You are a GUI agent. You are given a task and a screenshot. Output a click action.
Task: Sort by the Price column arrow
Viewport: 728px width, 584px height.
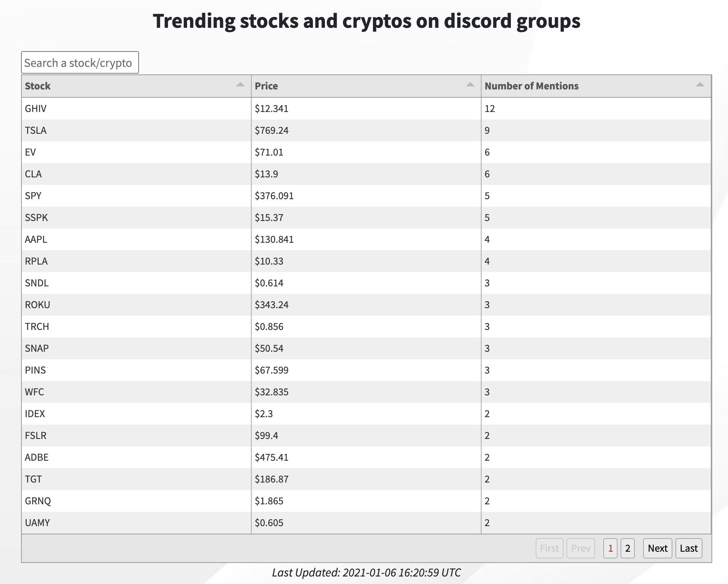click(x=470, y=85)
